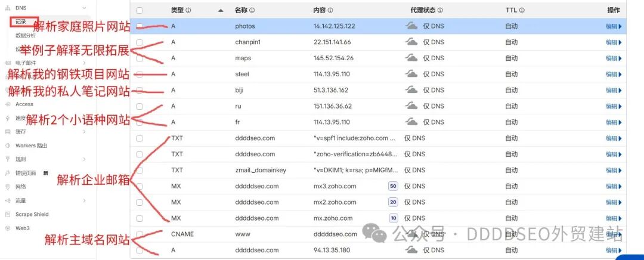Click the Scrape Shield sidebar icon
644x260 pixels.
pos(7,214)
